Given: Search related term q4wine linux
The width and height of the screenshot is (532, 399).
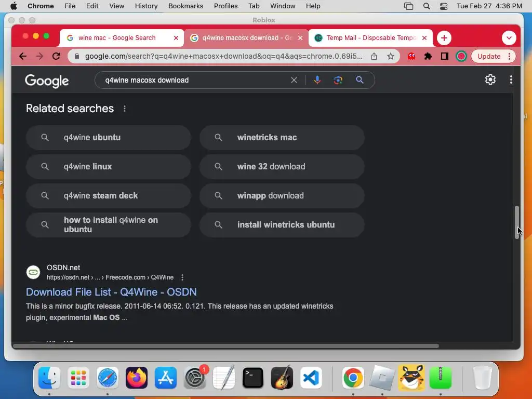Looking at the screenshot, I should [109, 167].
